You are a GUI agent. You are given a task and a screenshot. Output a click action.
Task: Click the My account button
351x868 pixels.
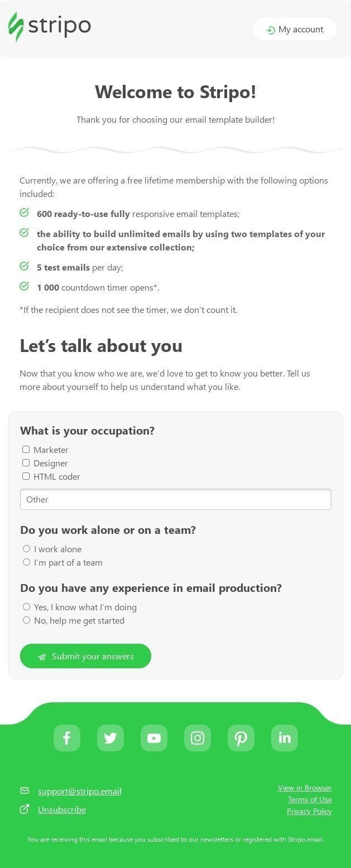click(x=294, y=29)
